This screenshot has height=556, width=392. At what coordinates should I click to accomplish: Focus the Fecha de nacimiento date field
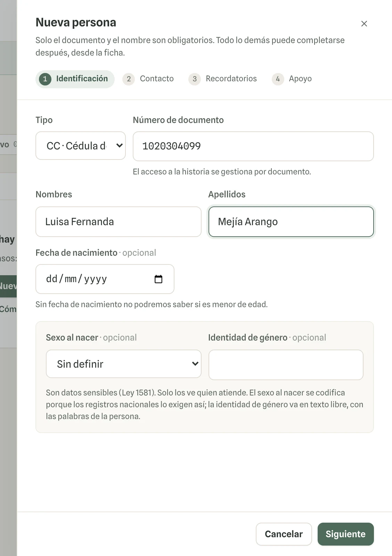tap(105, 279)
